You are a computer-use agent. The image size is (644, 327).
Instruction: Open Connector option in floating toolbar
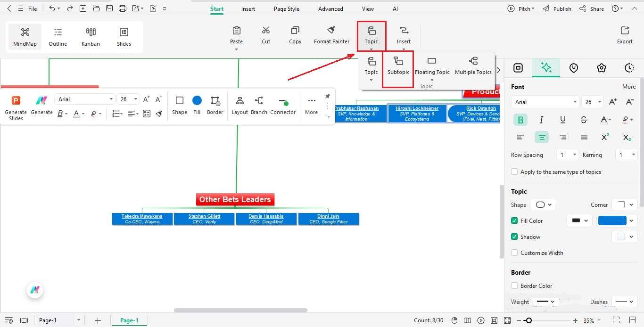point(283,105)
